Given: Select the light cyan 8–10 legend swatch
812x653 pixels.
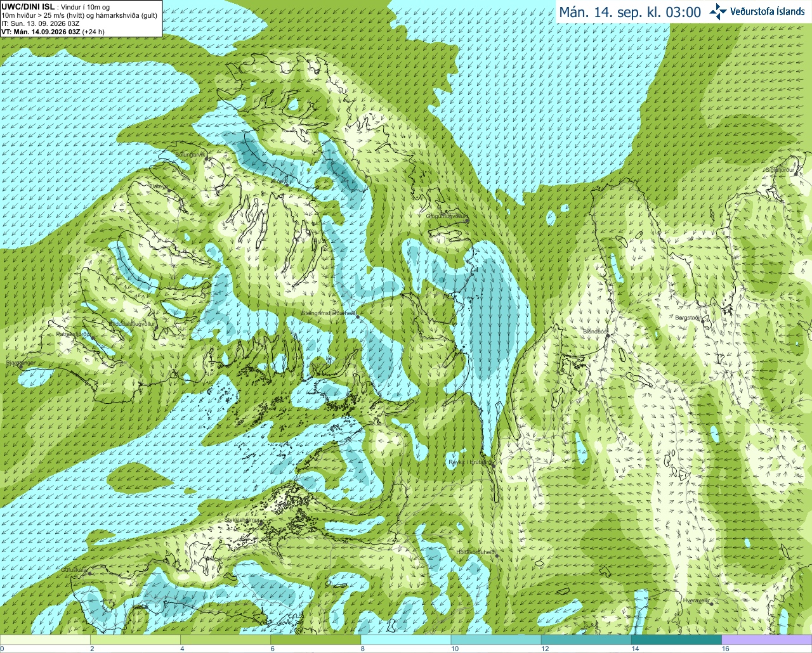Looking at the screenshot, I should (x=405, y=640).
